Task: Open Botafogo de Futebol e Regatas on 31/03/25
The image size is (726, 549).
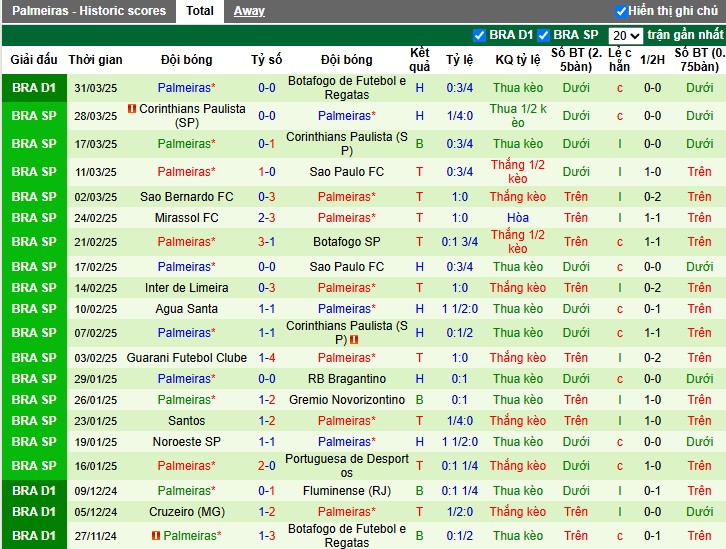Action: coord(347,88)
